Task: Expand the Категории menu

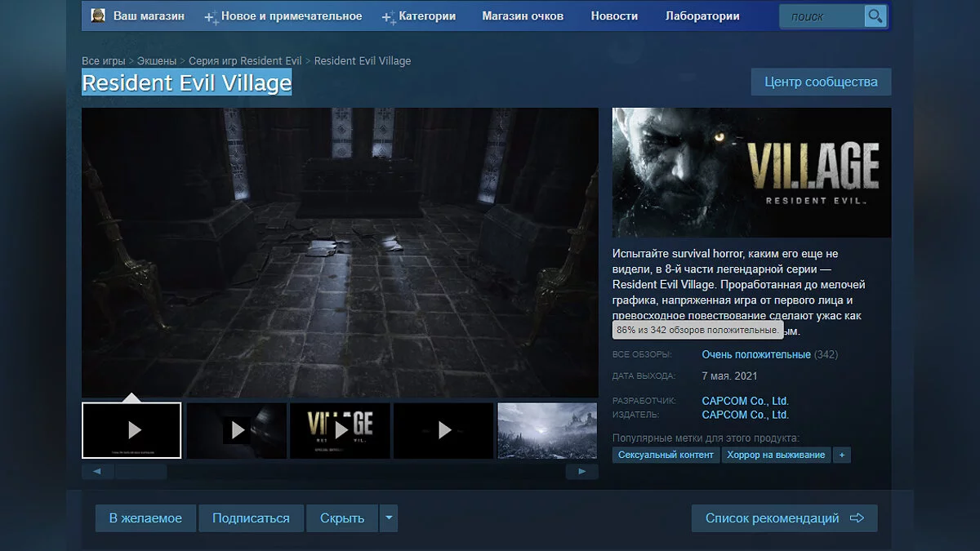Action: [420, 16]
